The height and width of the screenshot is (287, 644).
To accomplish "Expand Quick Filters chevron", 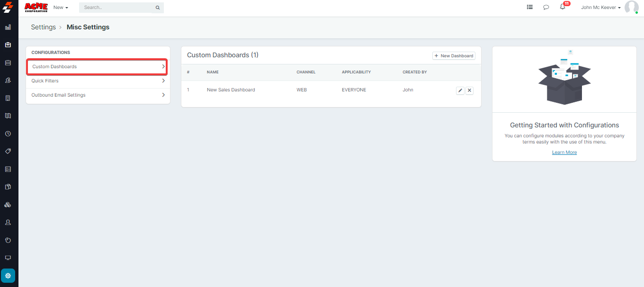I will [x=163, y=81].
